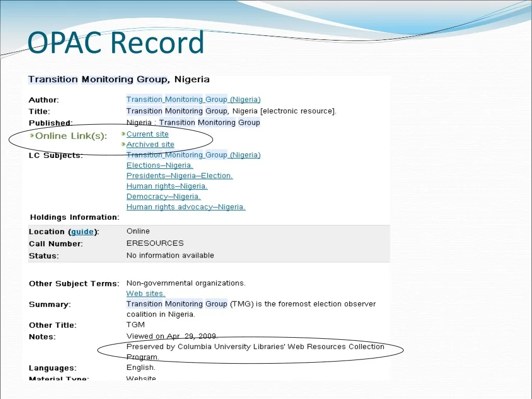Click the Holdings Information heading
Viewport: 532px width, 399px height.
[x=74, y=217]
